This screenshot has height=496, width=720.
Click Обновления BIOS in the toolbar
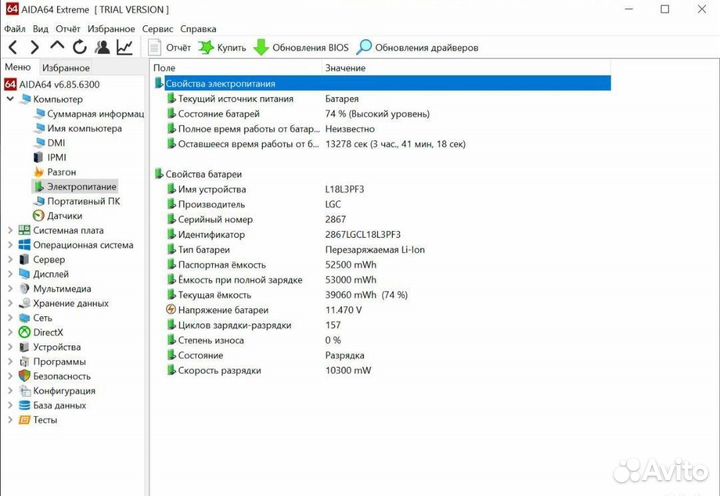[x=301, y=47]
